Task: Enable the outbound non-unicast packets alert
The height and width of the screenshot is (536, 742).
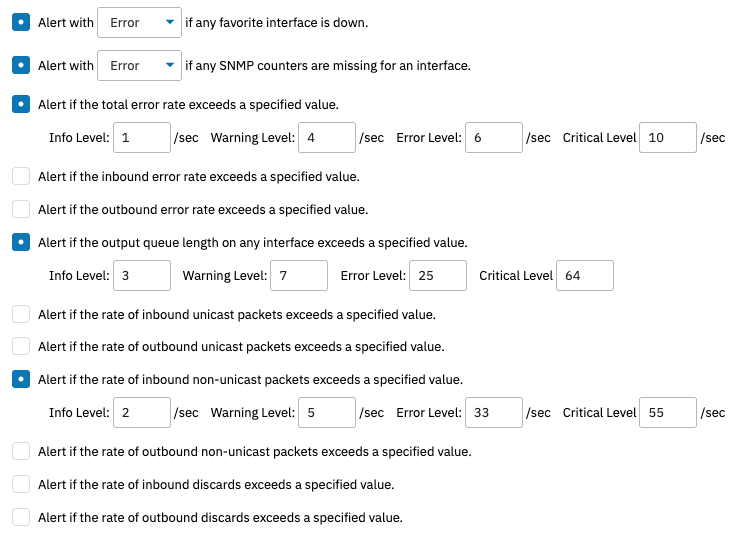Action: (21, 451)
